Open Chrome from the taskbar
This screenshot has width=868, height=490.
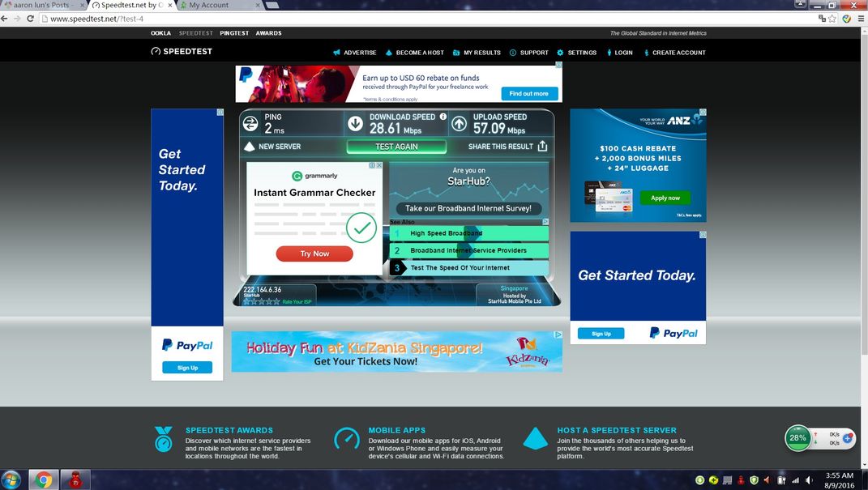pos(43,479)
